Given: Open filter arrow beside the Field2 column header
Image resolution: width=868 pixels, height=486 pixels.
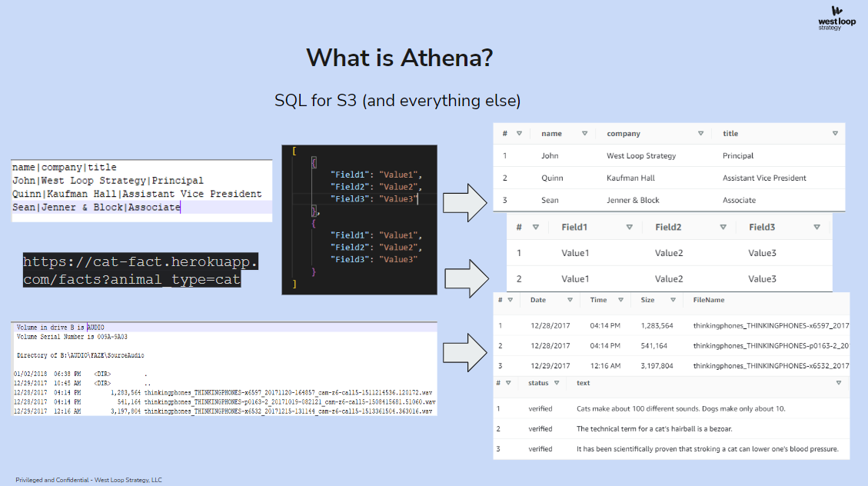Looking at the screenshot, I should click(723, 227).
